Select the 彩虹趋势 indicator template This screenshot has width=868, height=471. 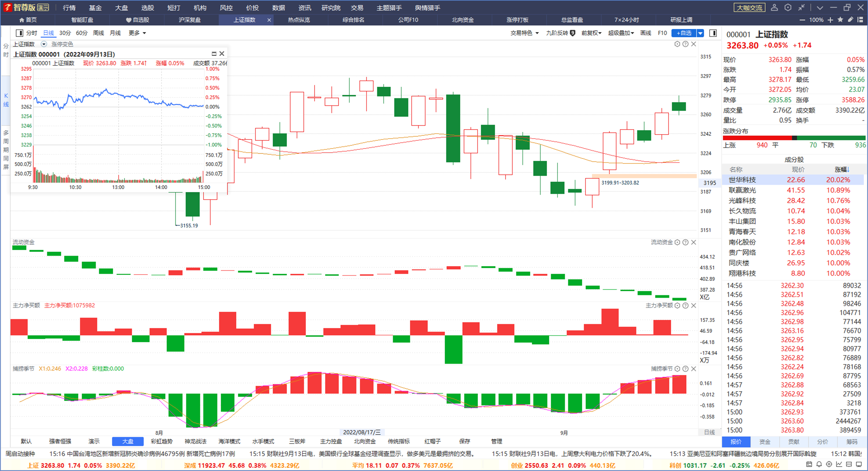[x=162, y=441]
